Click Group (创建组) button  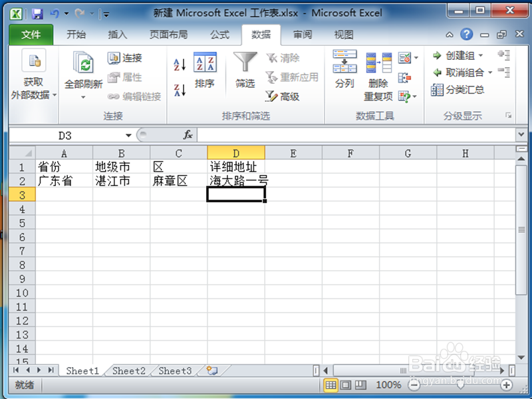[454, 55]
